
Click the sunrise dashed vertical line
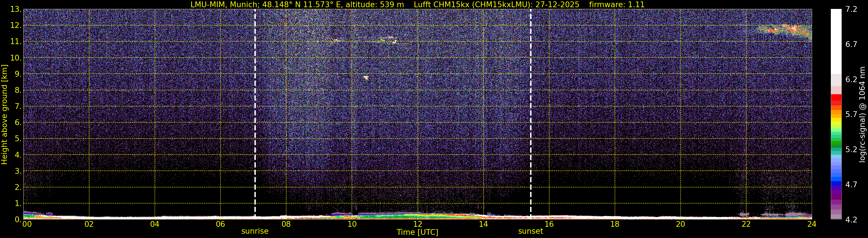[255, 114]
